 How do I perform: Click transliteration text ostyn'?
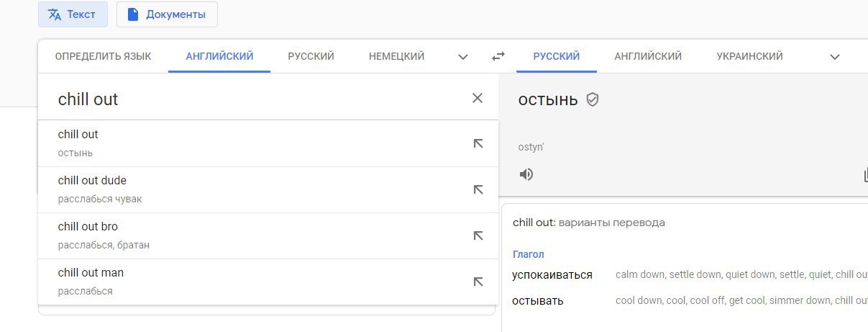pyautogui.click(x=531, y=147)
